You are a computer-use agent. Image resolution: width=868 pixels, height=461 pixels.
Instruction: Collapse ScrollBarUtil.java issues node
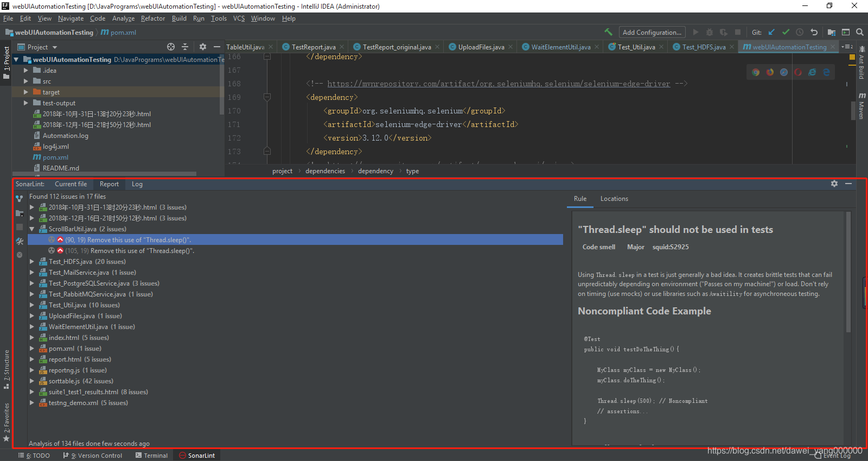coord(32,229)
